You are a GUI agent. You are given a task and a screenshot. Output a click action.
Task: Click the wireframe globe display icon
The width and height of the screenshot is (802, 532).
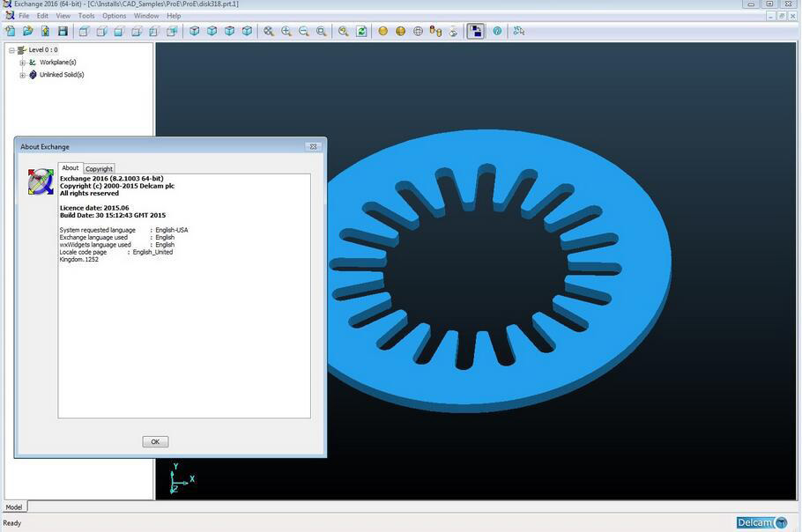(418, 31)
